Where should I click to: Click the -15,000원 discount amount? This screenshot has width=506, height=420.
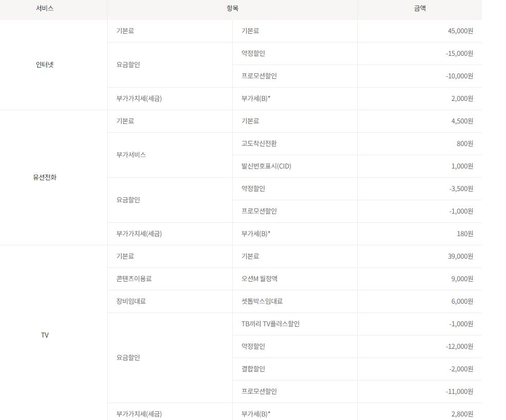point(459,53)
